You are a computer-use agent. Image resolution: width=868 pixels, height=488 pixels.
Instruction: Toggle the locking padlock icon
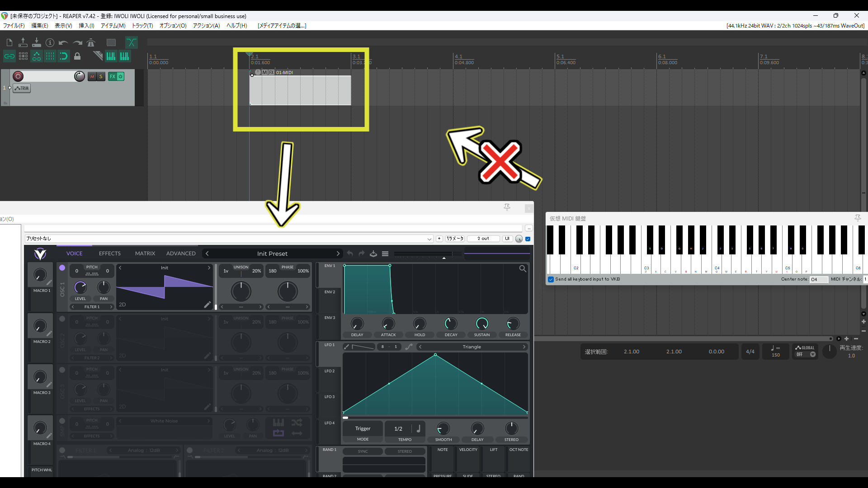(77, 56)
